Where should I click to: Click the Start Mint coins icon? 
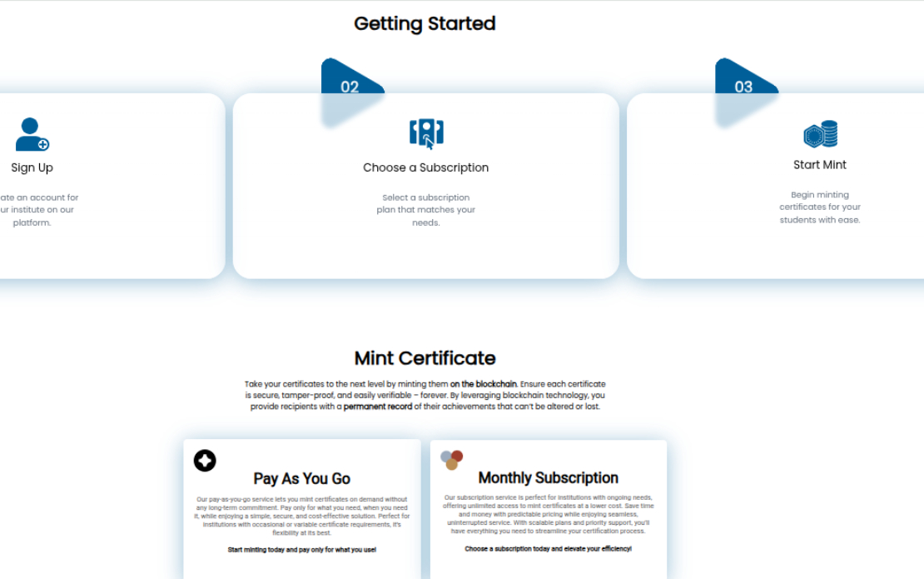[820, 134]
